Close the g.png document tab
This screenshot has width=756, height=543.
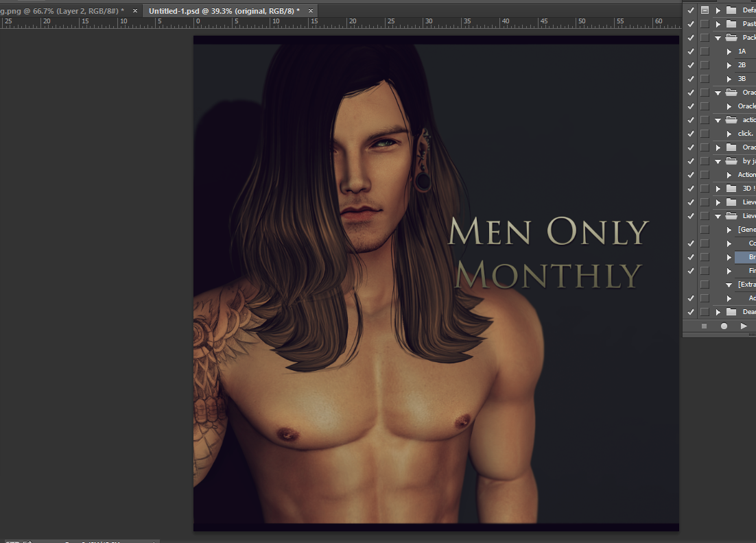point(135,10)
